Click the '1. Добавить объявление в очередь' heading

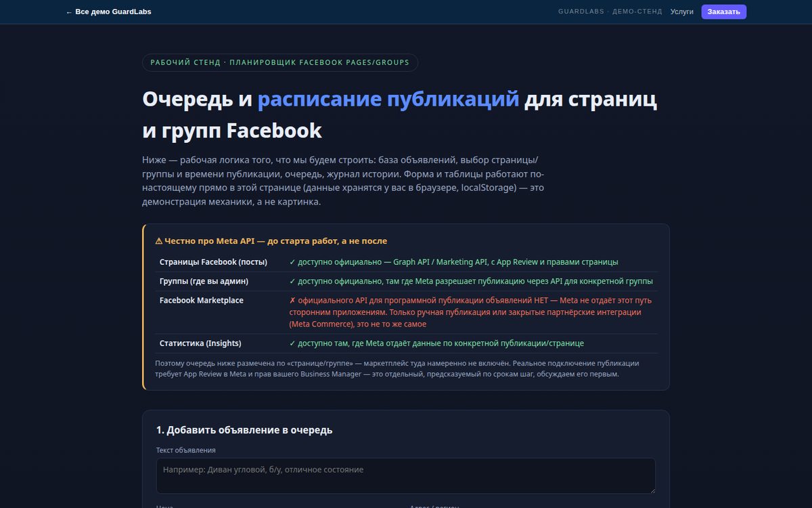[244, 430]
